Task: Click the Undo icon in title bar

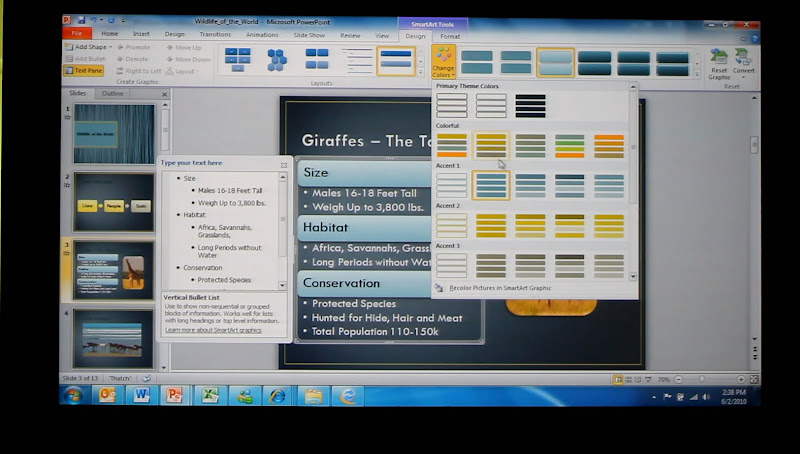Action: click(x=93, y=20)
